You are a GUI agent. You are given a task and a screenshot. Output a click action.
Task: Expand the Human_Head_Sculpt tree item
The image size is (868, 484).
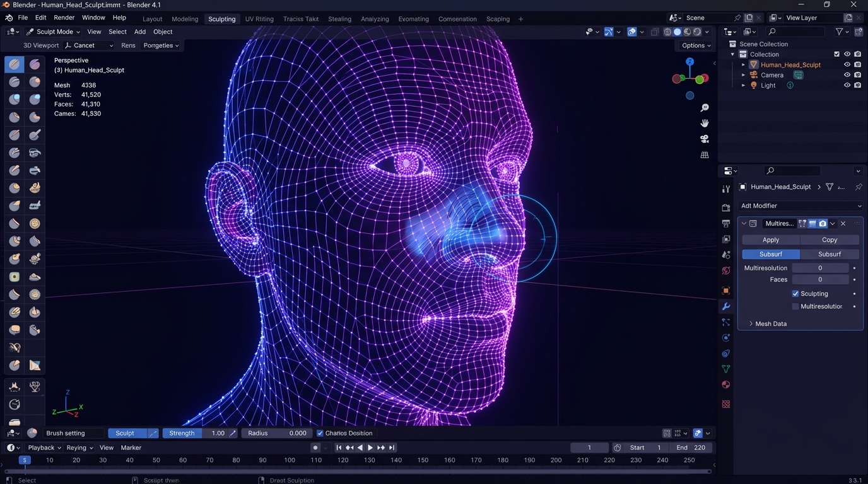[x=743, y=64]
